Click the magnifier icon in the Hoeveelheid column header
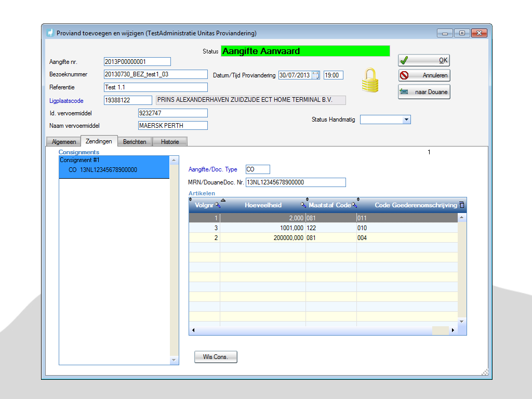 point(303,205)
